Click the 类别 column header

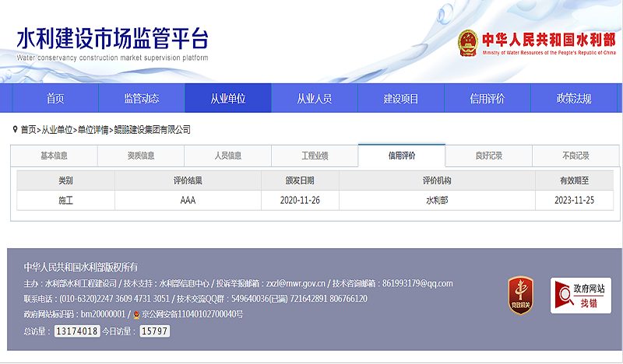click(x=65, y=180)
